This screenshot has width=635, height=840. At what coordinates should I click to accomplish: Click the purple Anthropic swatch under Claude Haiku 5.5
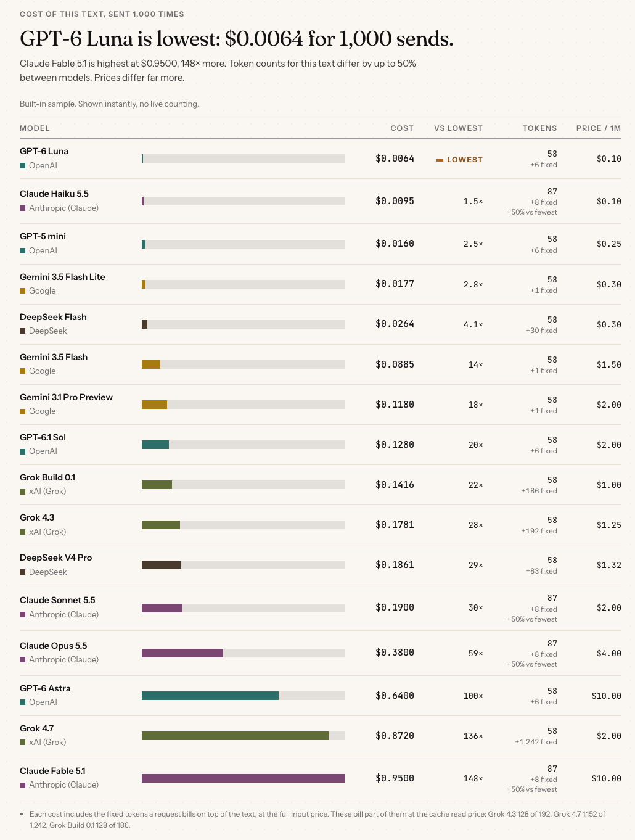[23, 208]
